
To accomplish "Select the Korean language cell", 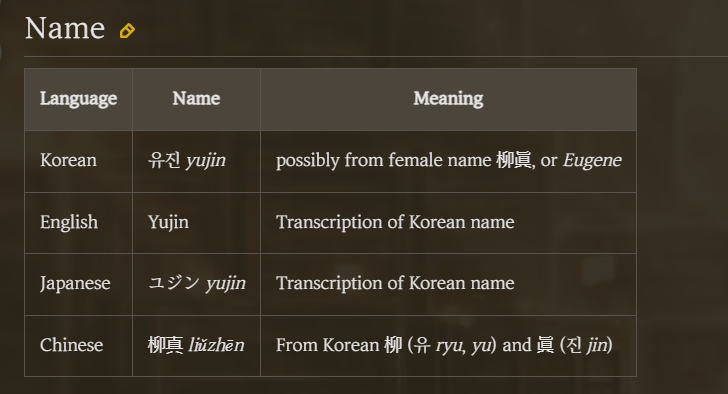I will pyautogui.click(x=78, y=161).
